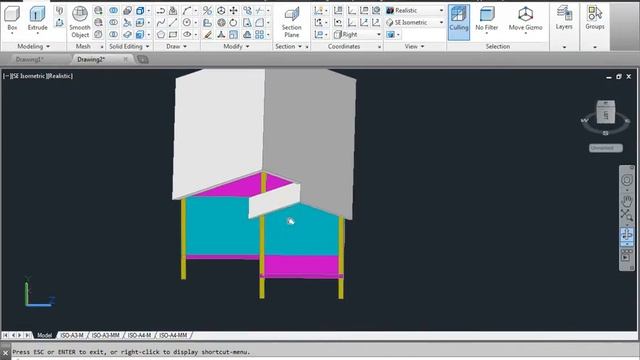Image resolution: width=640 pixels, height=360 pixels.
Task: Open the Groups panel button
Action: [595, 18]
